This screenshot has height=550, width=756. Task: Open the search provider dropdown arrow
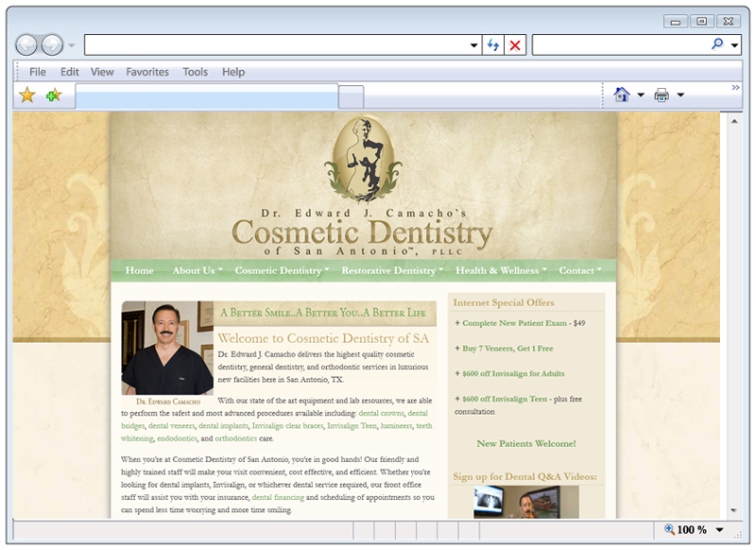coord(734,45)
